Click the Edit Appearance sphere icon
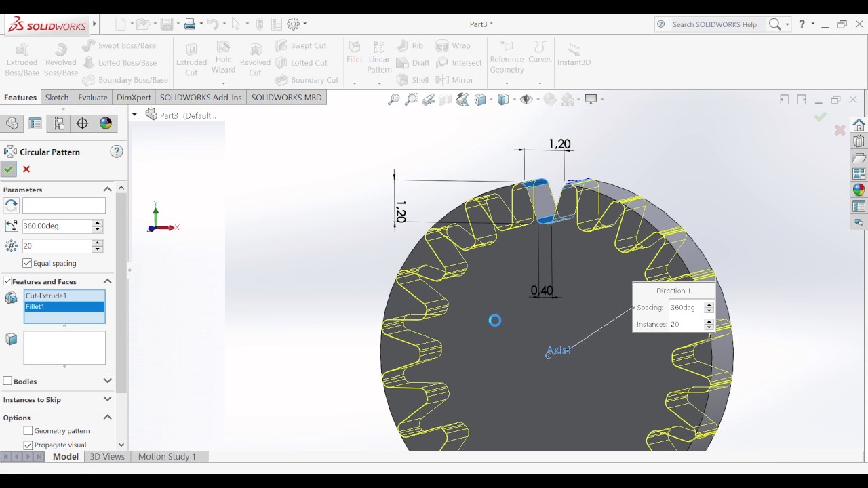This screenshot has height=488, width=868. tap(550, 100)
